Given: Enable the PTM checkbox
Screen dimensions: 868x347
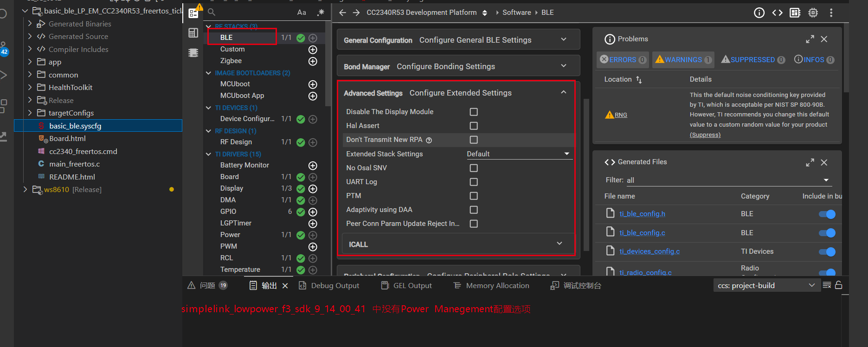Looking at the screenshot, I should (x=474, y=196).
